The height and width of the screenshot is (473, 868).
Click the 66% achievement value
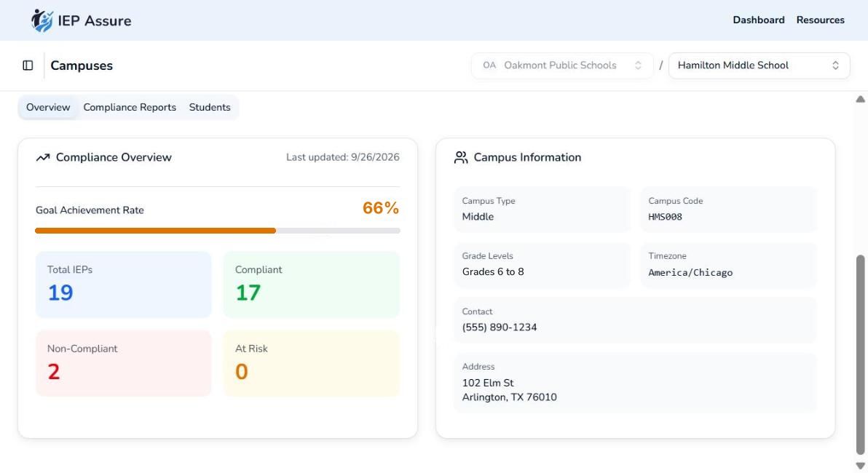pyautogui.click(x=381, y=208)
